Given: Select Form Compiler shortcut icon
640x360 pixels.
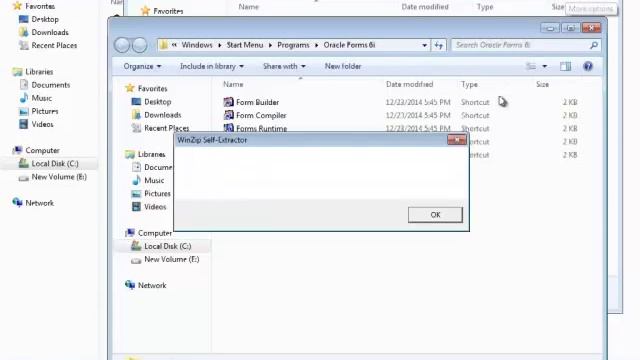Looking at the screenshot, I should pos(229,115).
